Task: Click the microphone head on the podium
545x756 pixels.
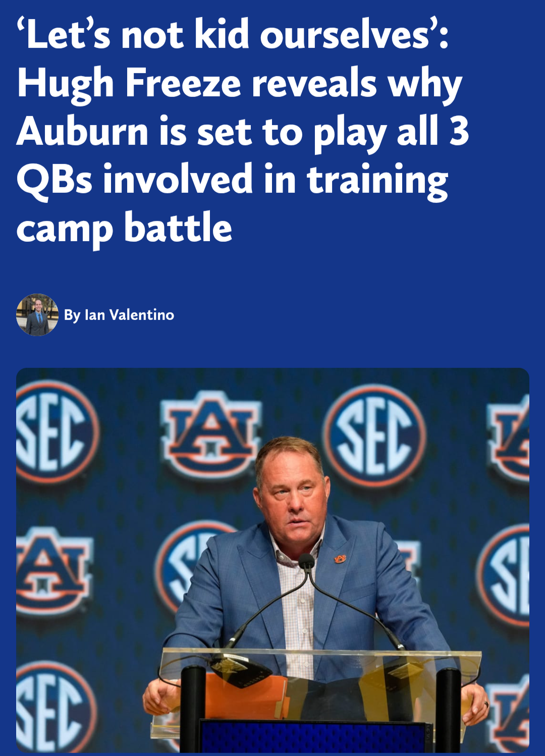Action: coord(306,561)
